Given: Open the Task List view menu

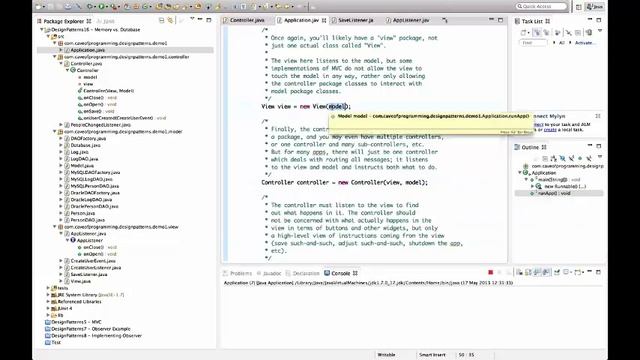Looking at the screenshot, I should (600, 31).
